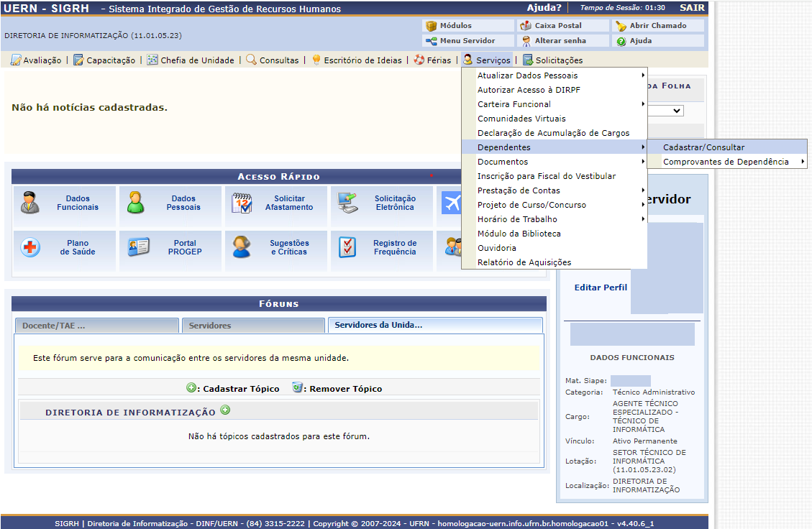The height and width of the screenshot is (529, 812).
Task: Click the Solicitação Eletrônica icon
Action: coord(347,203)
